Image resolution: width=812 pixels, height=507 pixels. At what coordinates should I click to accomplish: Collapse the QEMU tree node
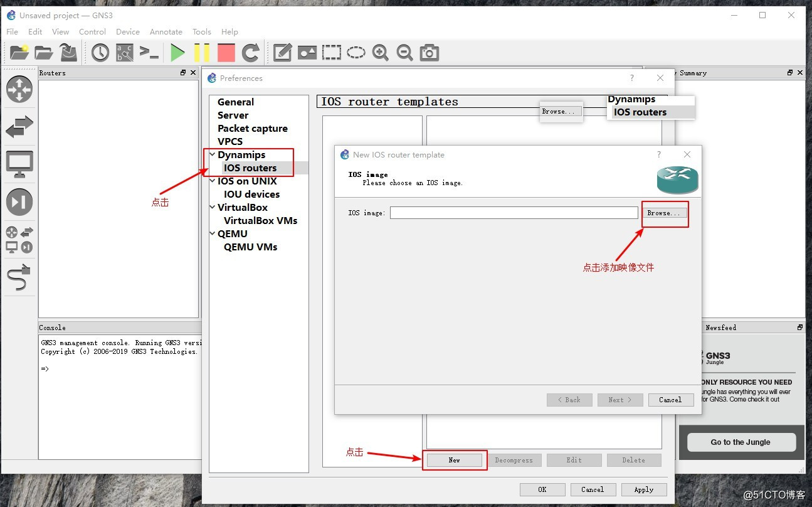click(212, 234)
